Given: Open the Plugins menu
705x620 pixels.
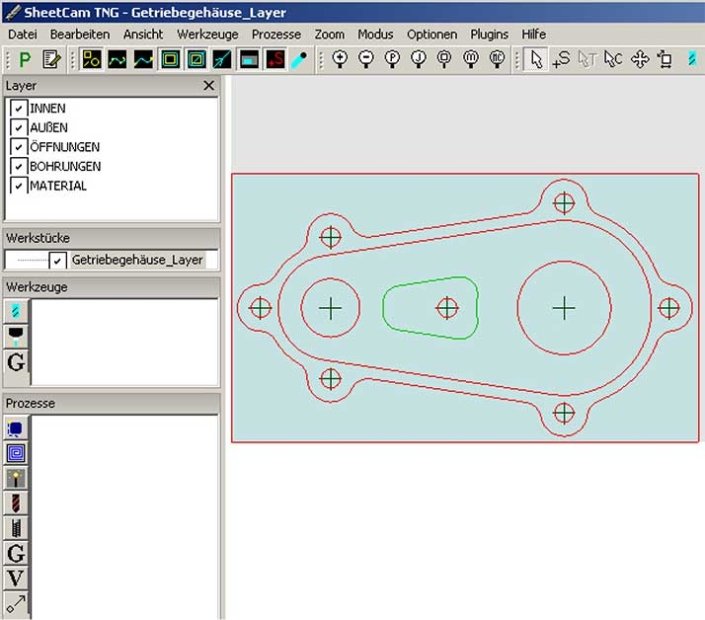Looking at the screenshot, I should 490,34.
